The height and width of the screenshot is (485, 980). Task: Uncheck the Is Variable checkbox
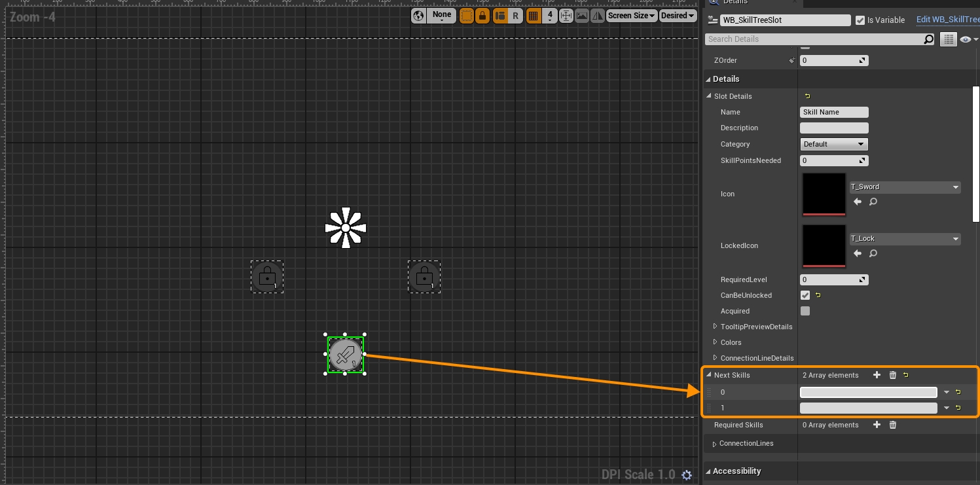point(860,20)
